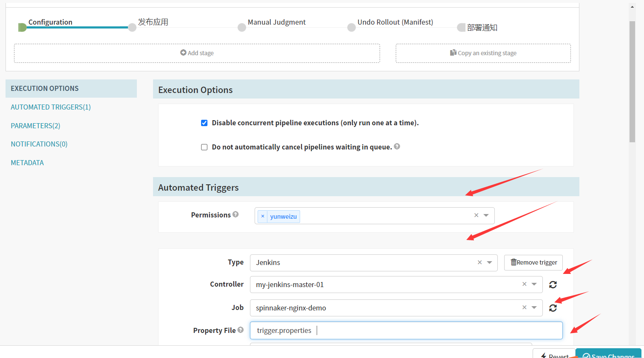
Task: Copy an existing stage
Action: [x=483, y=53]
